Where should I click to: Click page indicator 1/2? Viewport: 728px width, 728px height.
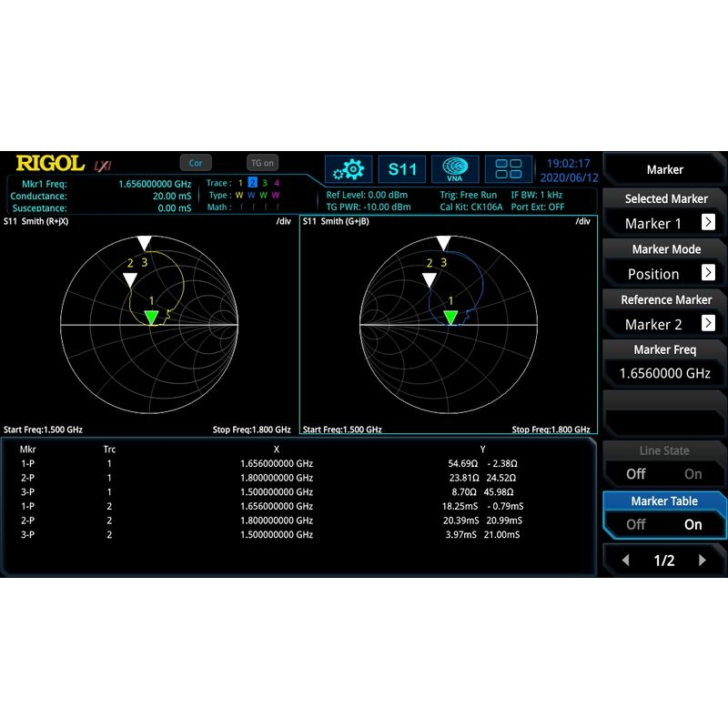664,561
